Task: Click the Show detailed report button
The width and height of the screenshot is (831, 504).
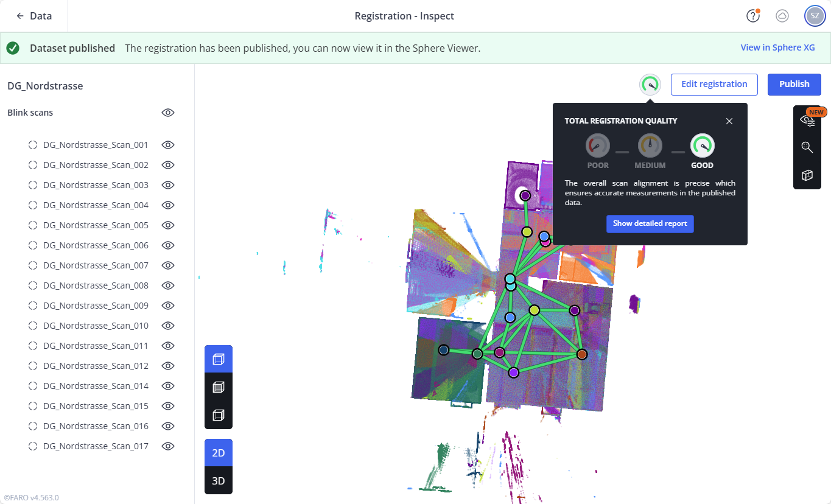Action: tap(650, 223)
